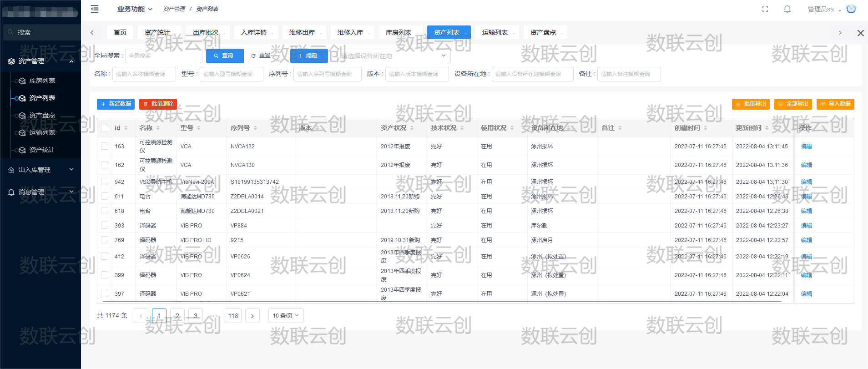Click 批量删除 button
The width and height of the screenshot is (868, 369).
point(158,104)
